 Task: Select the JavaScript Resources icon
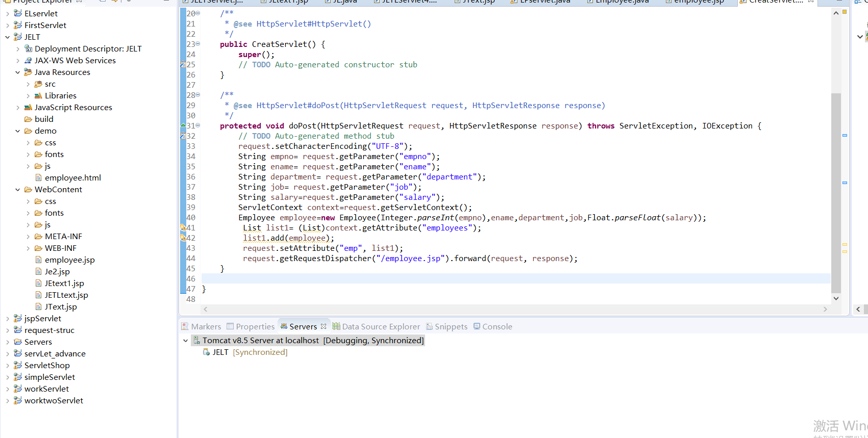[x=29, y=107]
